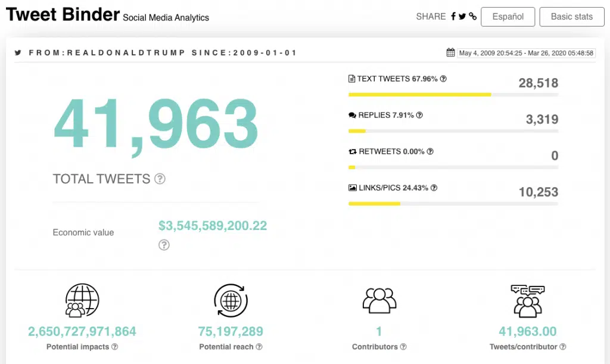Image resolution: width=610 pixels, height=364 pixels.
Task: Click the Potential impacts globe icon
Action: (x=82, y=300)
